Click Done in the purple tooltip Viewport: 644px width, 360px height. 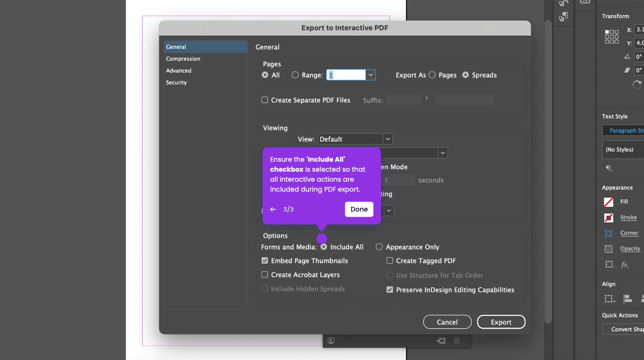359,209
